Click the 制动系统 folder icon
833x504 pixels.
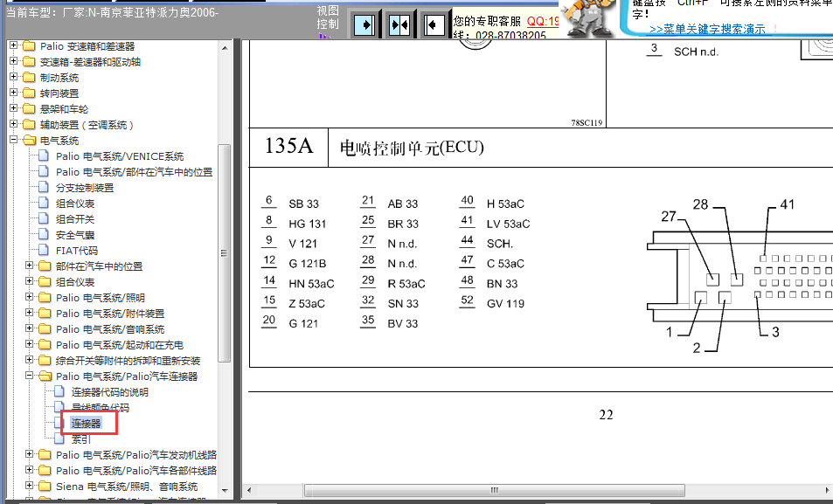click(29, 78)
